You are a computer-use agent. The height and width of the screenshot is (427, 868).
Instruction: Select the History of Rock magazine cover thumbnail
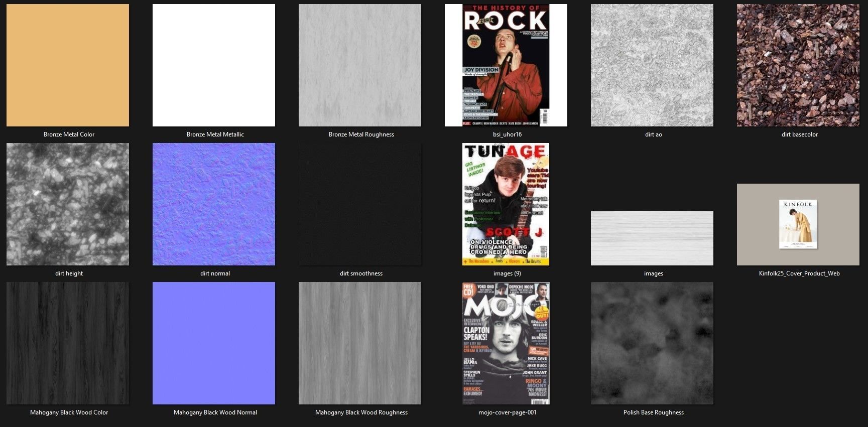coord(506,65)
